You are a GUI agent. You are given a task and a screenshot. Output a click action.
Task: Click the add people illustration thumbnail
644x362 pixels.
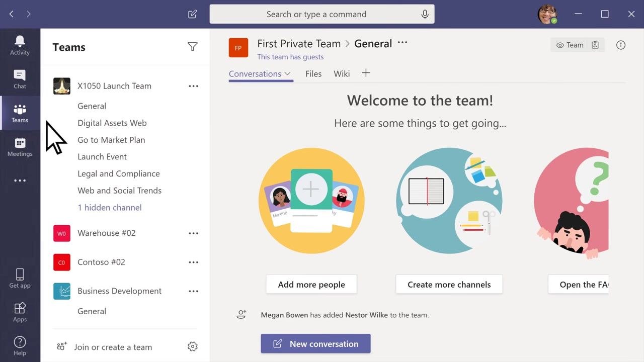pyautogui.click(x=311, y=201)
